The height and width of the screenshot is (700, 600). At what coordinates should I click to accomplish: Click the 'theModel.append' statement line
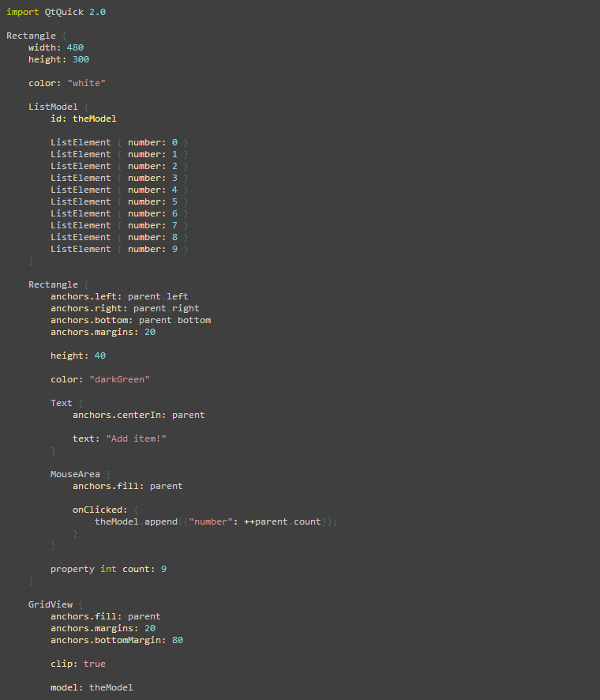pyautogui.click(x=216, y=521)
